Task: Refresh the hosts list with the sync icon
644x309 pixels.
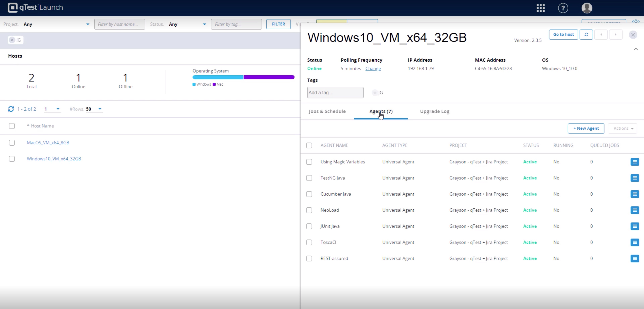Action: coord(11,109)
